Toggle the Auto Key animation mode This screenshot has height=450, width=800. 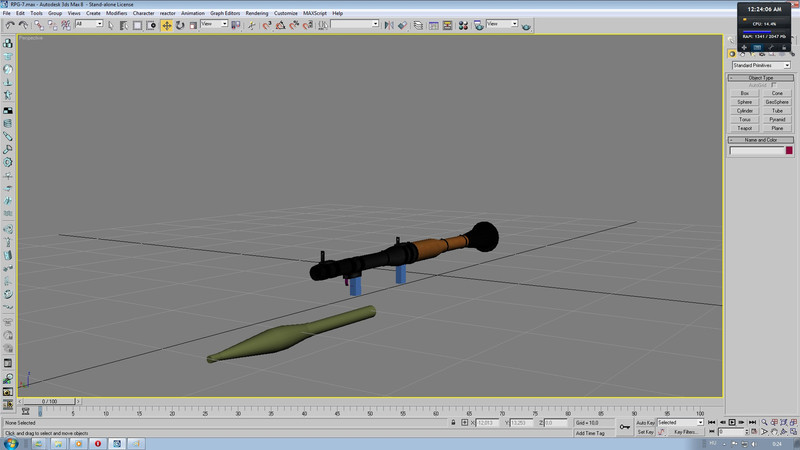click(645, 422)
